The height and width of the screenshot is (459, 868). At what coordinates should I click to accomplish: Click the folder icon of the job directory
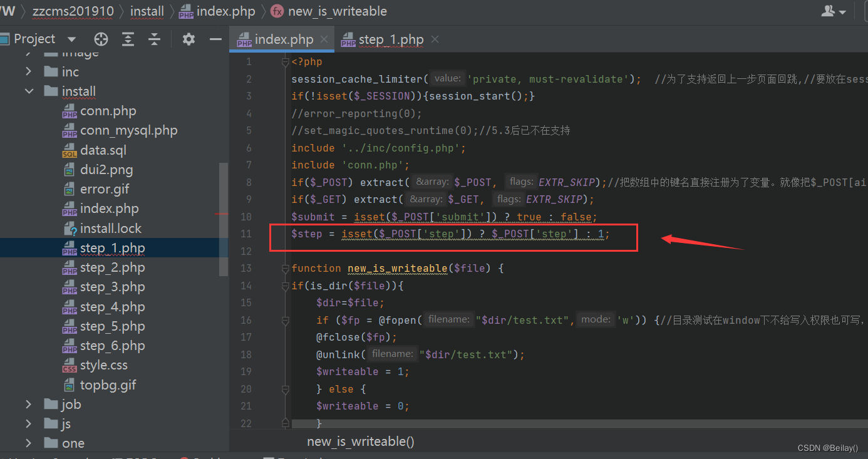pyautogui.click(x=51, y=405)
